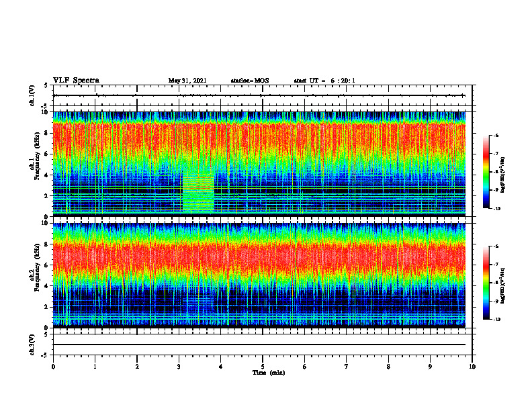
Task: Click time axis tick label '3'
Action: coord(179,367)
